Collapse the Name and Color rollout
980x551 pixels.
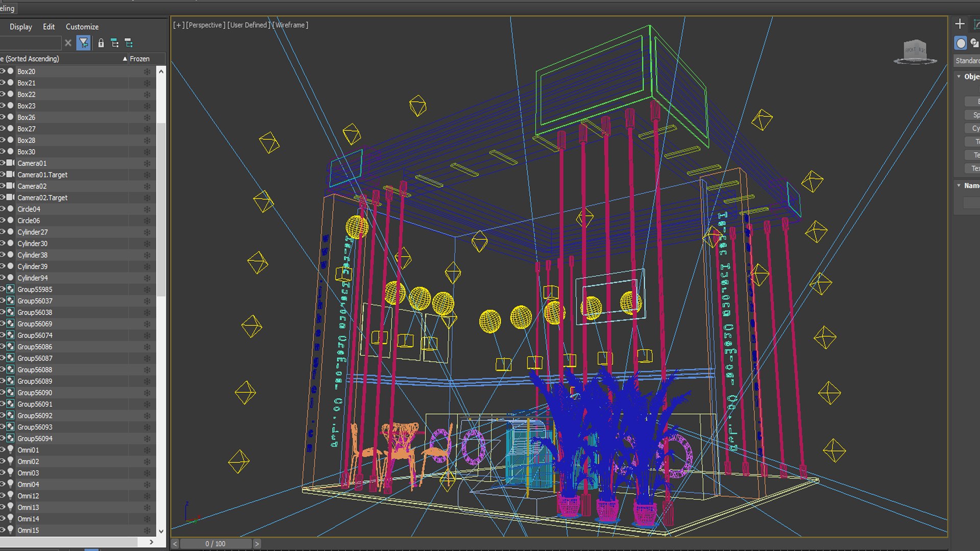point(959,186)
